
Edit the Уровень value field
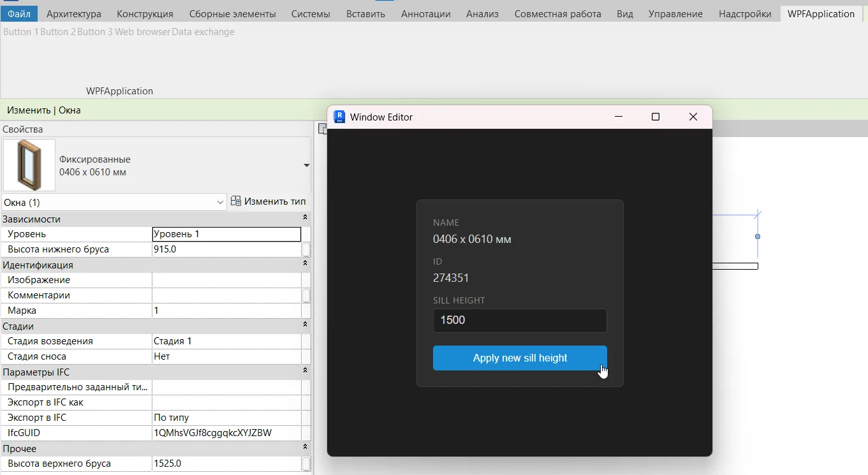click(x=226, y=234)
